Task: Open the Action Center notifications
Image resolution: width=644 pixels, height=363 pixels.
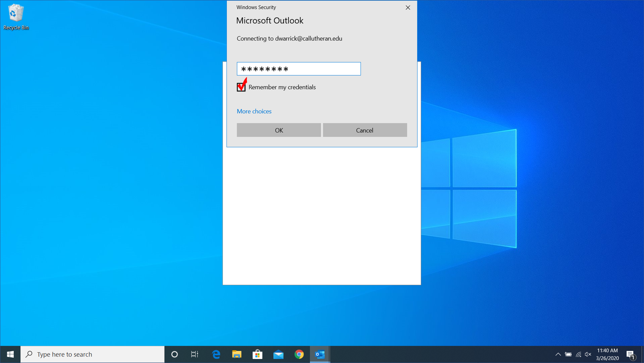Action: (x=630, y=354)
